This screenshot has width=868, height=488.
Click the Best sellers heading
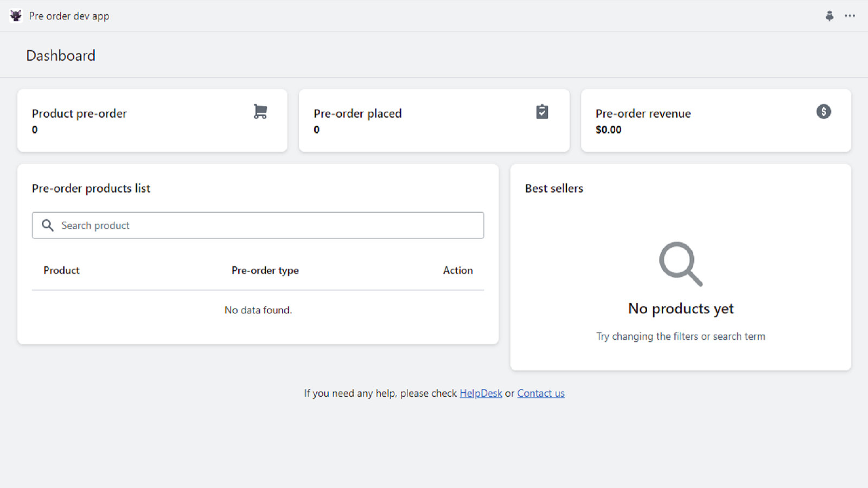click(x=554, y=188)
